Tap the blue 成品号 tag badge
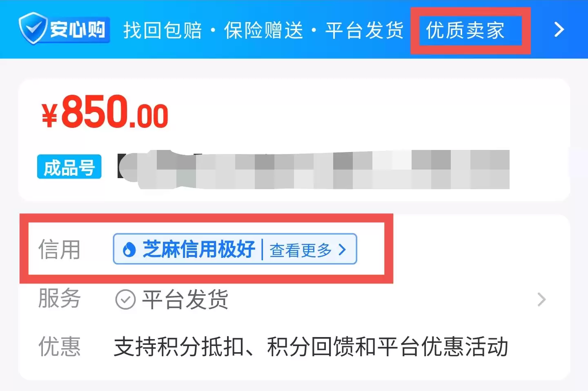The width and height of the screenshot is (588, 391). (x=69, y=167)
